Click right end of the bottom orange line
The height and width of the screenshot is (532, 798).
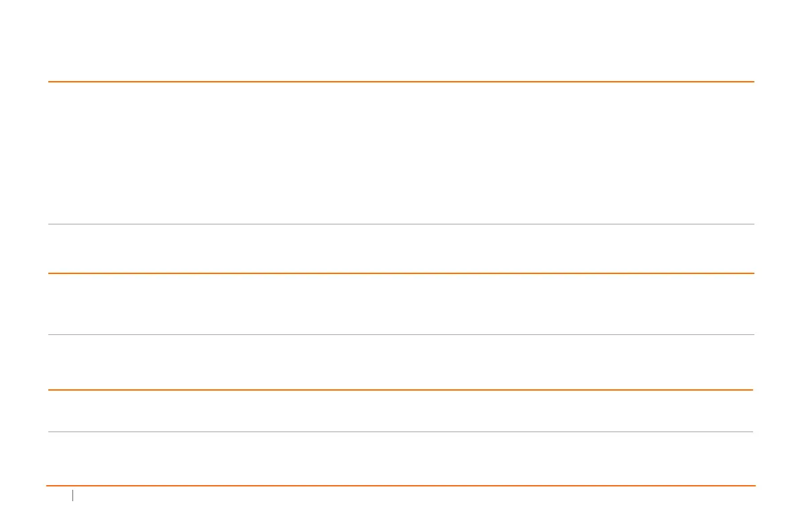coord(752,485)
